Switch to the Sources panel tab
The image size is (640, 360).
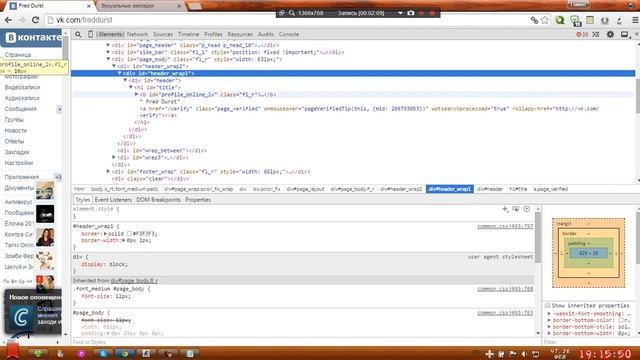coord(163,34)
